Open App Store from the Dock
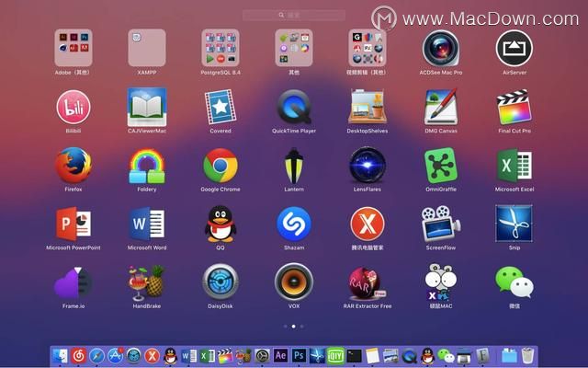The image size is (588, 368). click(115, 356)
